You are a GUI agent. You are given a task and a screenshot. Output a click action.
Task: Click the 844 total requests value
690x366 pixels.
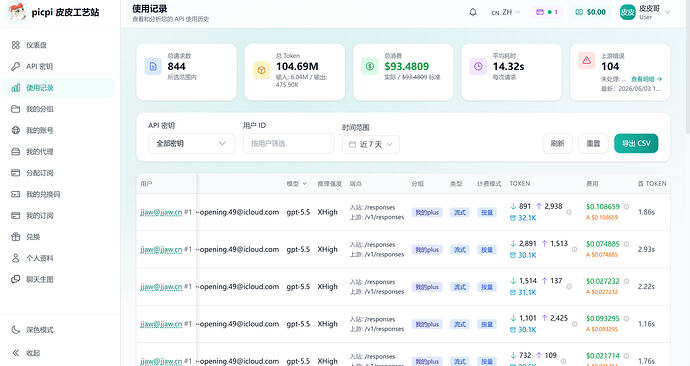tap(176, 66)
